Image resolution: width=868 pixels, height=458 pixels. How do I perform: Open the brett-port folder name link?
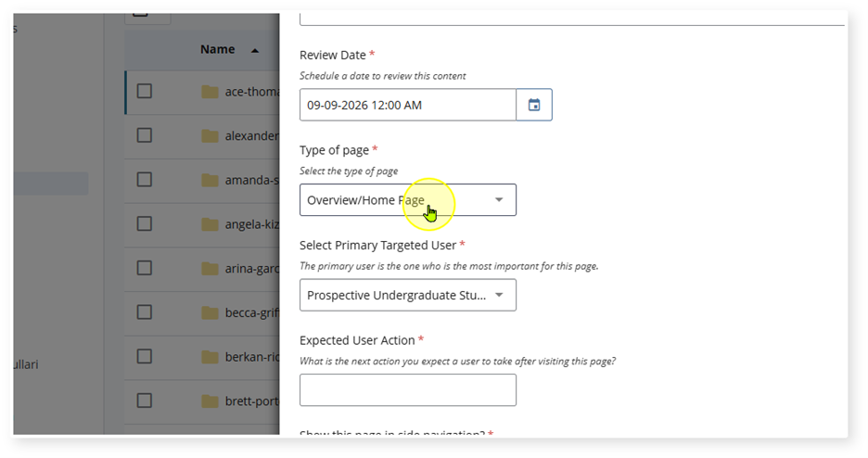coord(251,401)
